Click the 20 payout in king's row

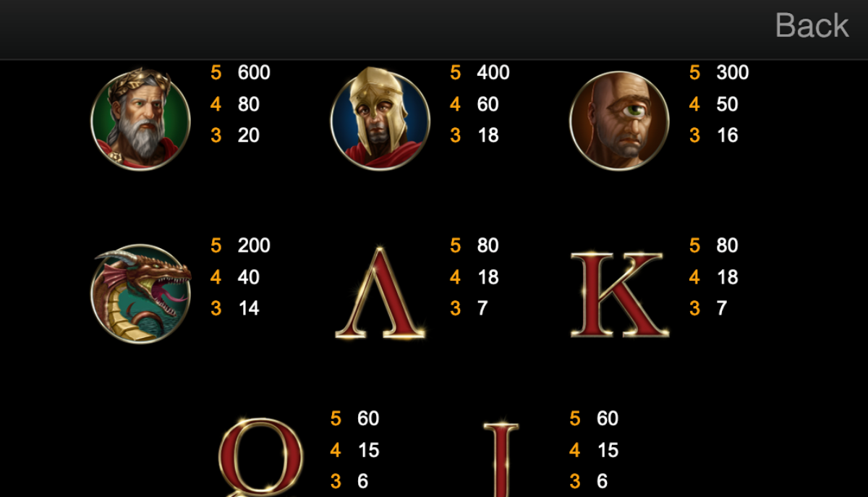coord(249,135)
